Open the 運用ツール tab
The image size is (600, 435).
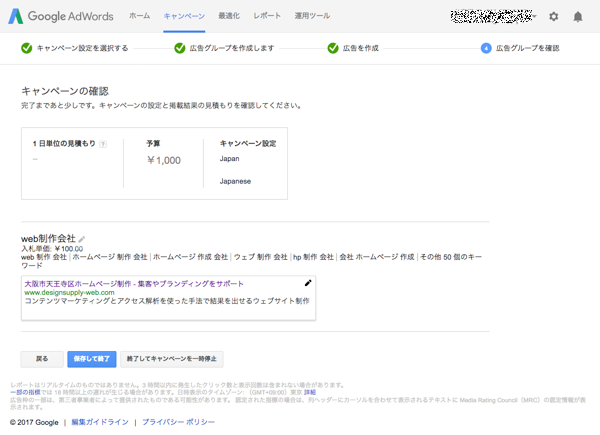click(312, 16)
